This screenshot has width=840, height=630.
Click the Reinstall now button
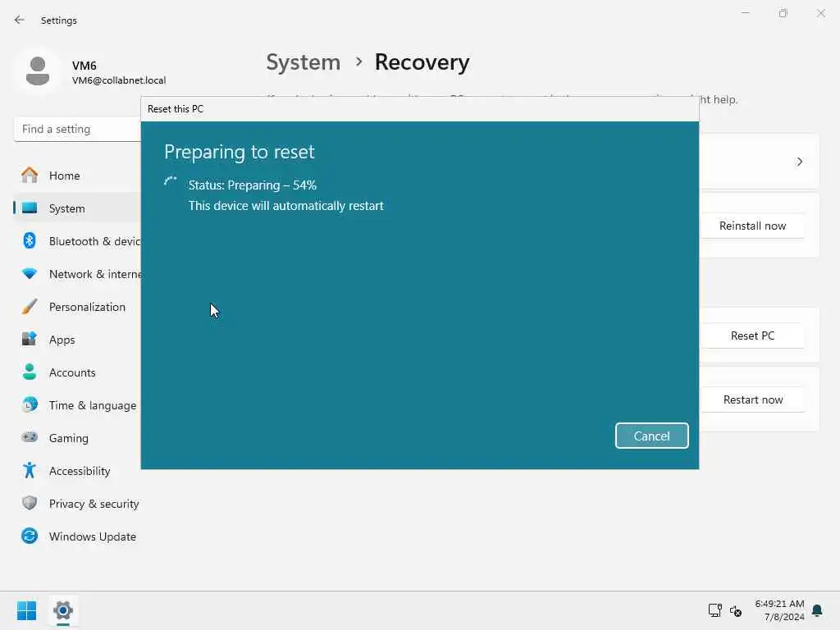(x=752, y=226)
